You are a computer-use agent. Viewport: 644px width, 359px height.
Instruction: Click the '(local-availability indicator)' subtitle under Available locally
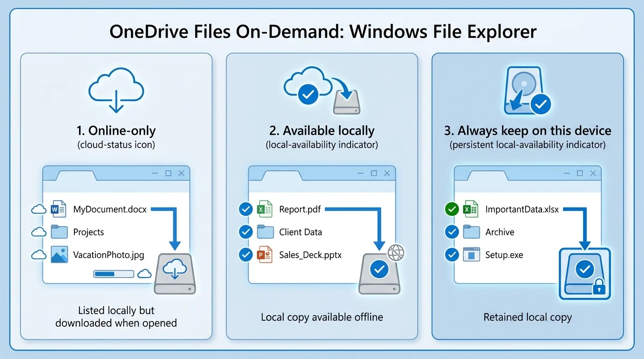(322, 145)
